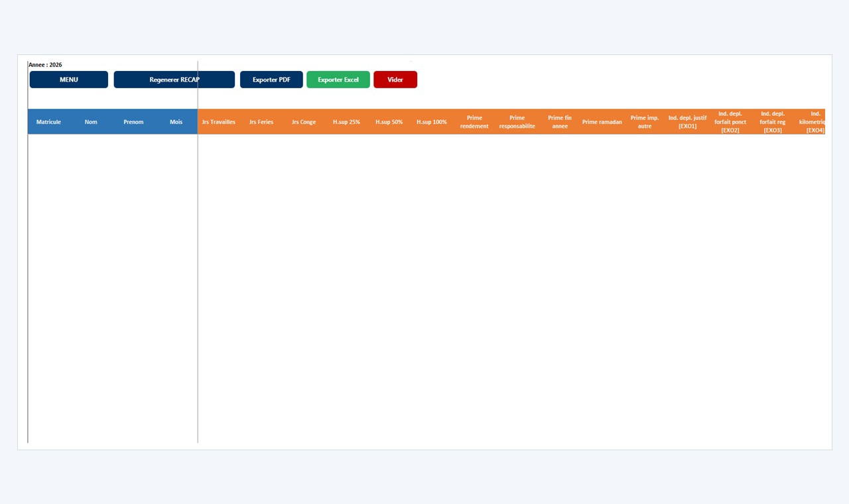Select Ind. depl. forfait ponct [EXO2] header
Viewport: 849px width, 504px height.
click(x=730, y=122)
